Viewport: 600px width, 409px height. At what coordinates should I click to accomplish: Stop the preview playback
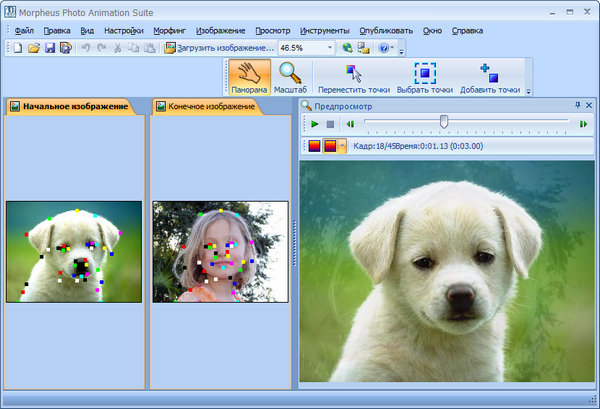point(330,124)
